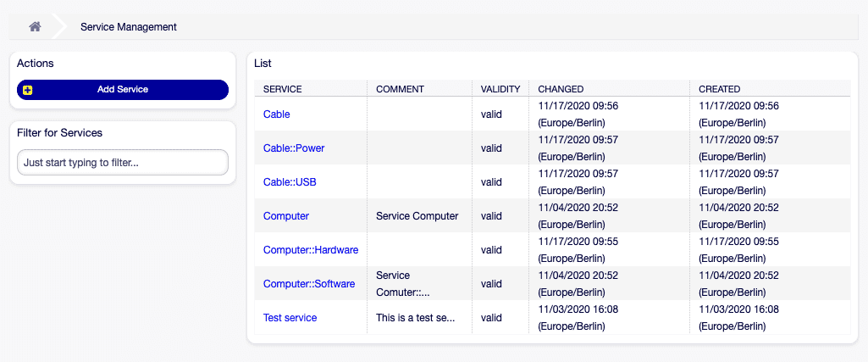This screenshot has height=362, width=868.
Task: Click the plus icon on Add Service
Action: [x=28, y=90]
